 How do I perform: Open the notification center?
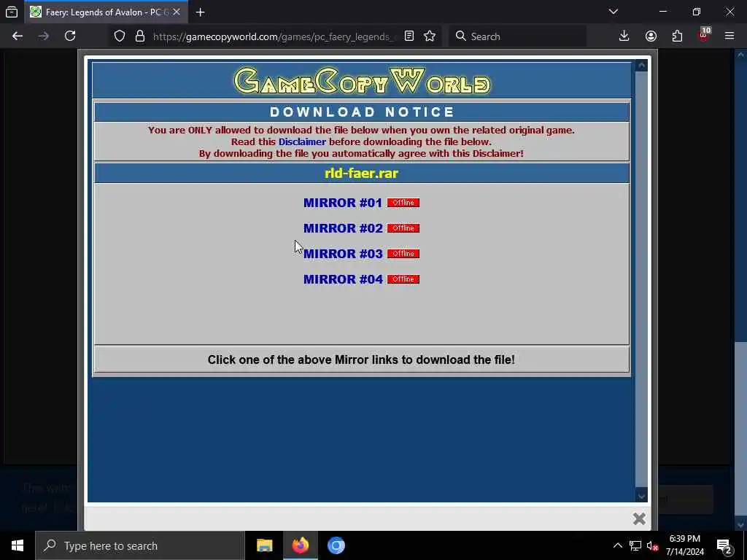coord(724,545)
